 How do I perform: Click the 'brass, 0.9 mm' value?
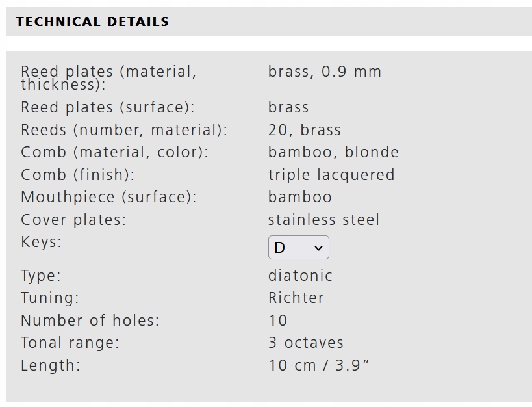324,72
